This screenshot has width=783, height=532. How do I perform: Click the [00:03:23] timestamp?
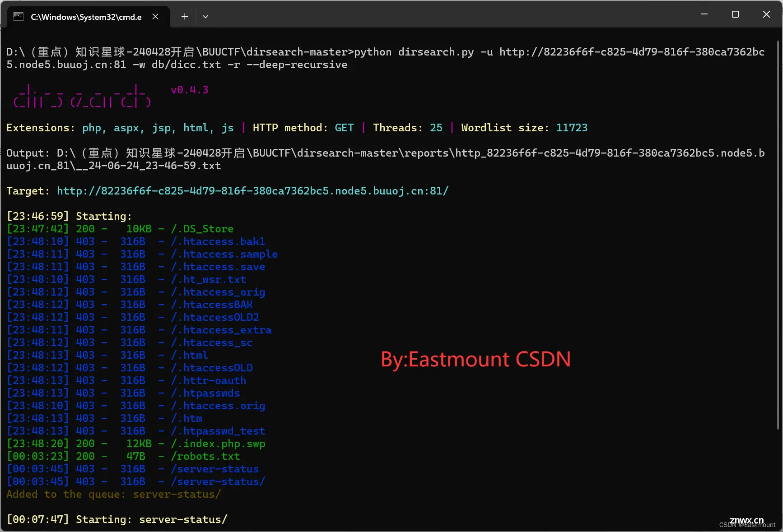(x=38, y=456)
